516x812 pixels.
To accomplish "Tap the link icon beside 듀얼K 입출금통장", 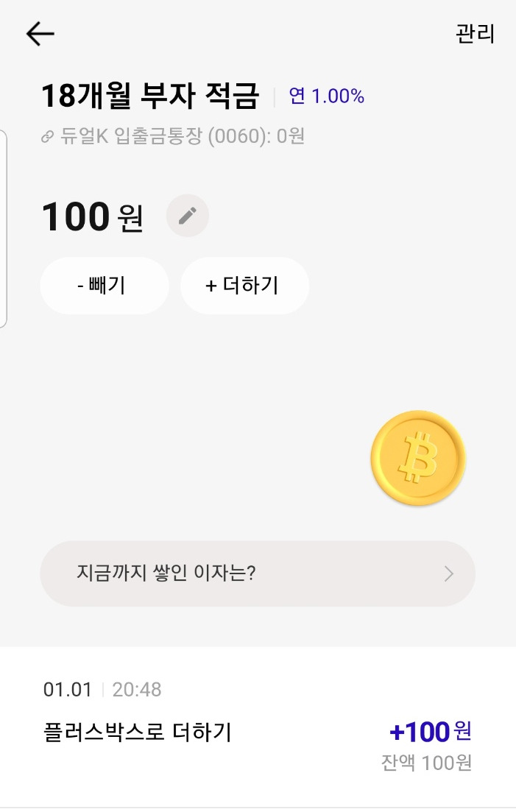I will [47, 137].
